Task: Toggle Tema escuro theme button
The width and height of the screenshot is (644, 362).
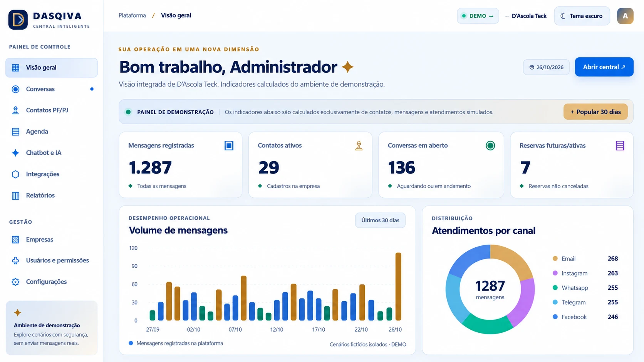Action: [x=582, y=16]
